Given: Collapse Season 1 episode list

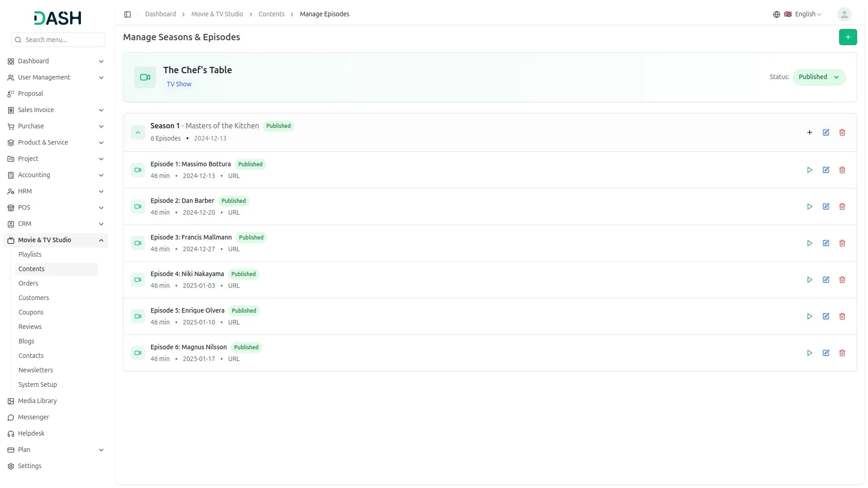Looking at the screenshot, I should (138, 132).
